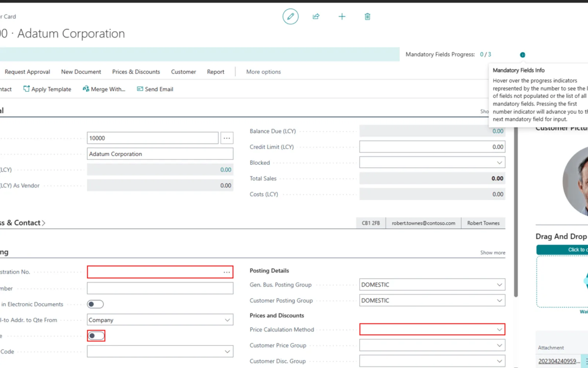Click the mandatory fields info icon
The image size is (588, 368).
pos(523,55)
